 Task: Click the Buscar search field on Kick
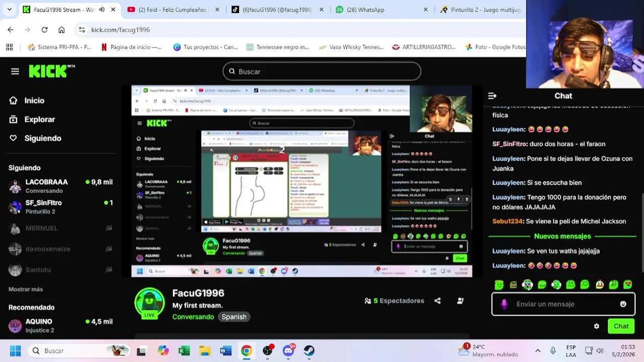[x=322, y=71]
